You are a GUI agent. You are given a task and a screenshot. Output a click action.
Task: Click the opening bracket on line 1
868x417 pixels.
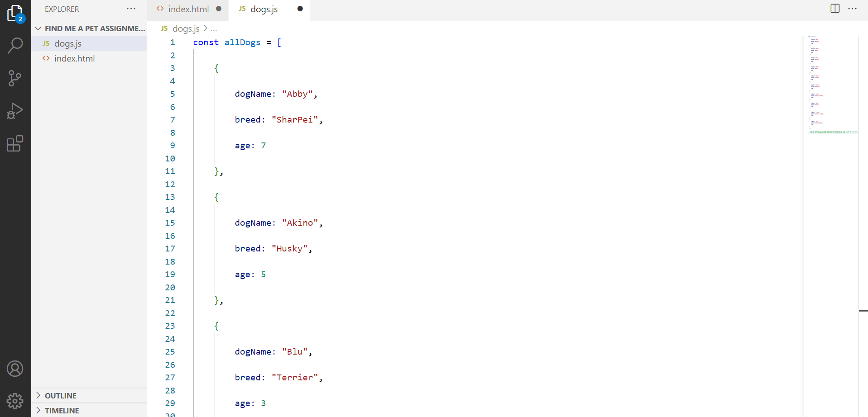click(x=279, y=43)
